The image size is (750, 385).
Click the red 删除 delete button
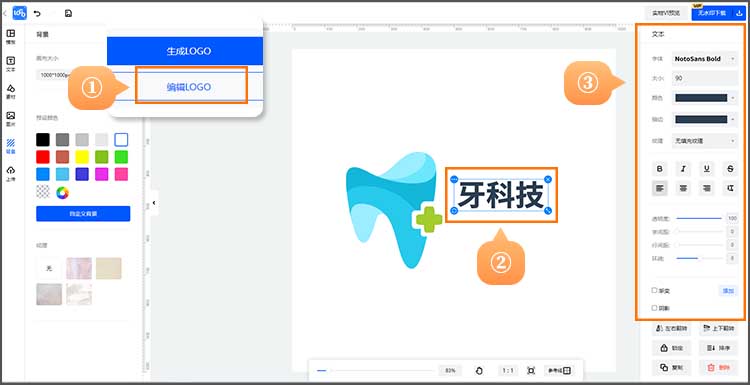point(718,368)
